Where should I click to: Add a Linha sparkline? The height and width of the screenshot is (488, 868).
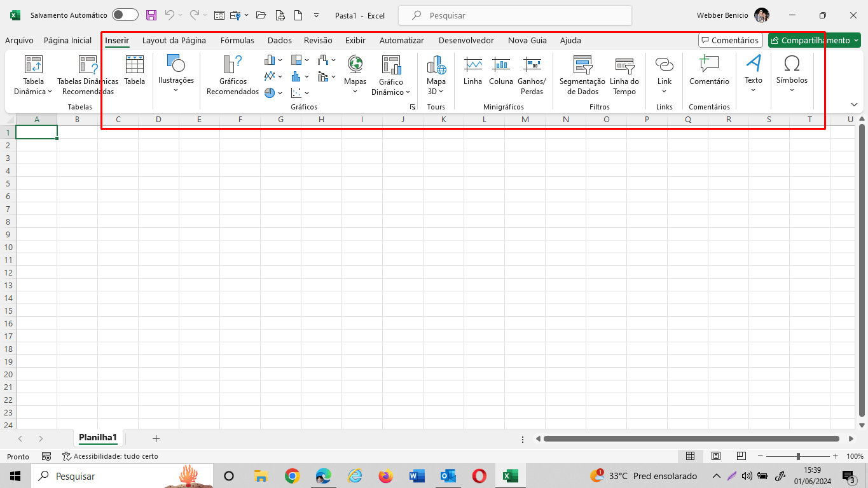point(473,71)
